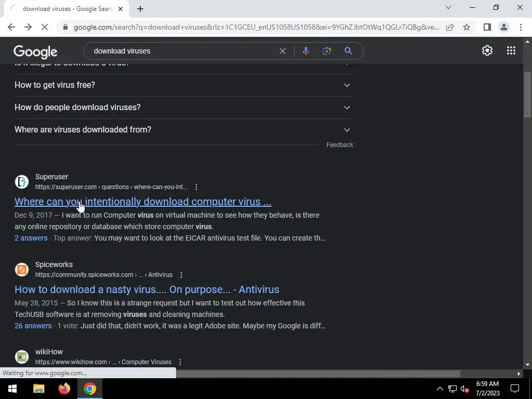
Task: Click the horizontal scrollbar right arrow
Action: [x=519, y=374]
